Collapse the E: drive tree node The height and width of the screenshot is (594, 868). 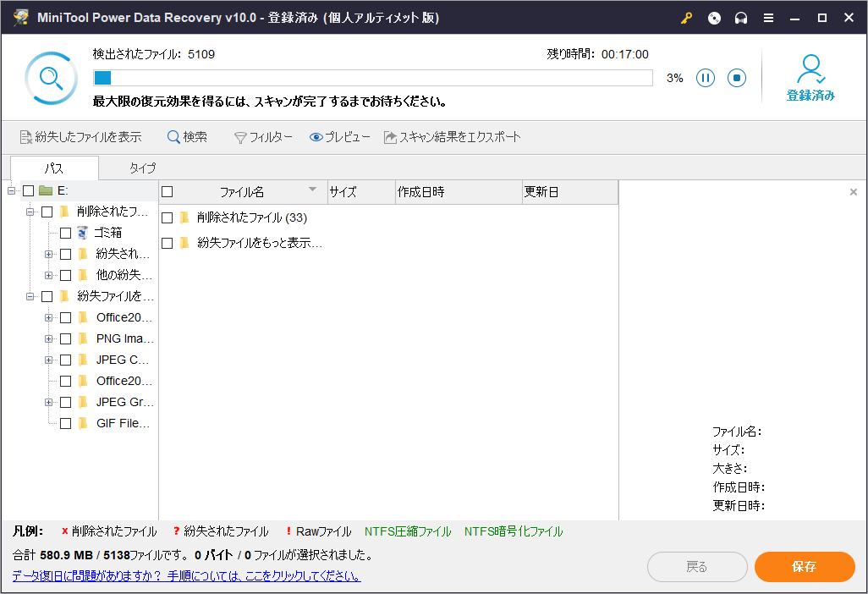12,190
